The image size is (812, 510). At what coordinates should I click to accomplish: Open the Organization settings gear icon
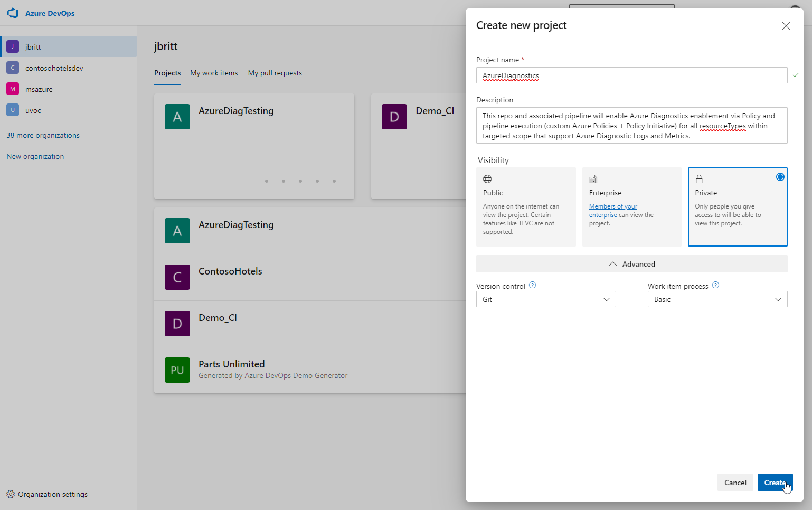click(11, 494)
